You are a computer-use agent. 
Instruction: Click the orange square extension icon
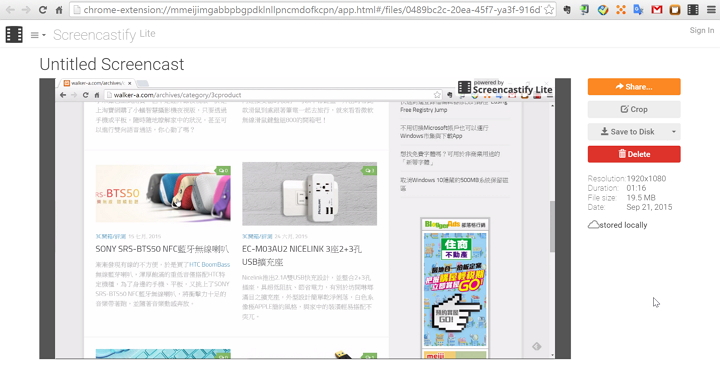[675, 10]
